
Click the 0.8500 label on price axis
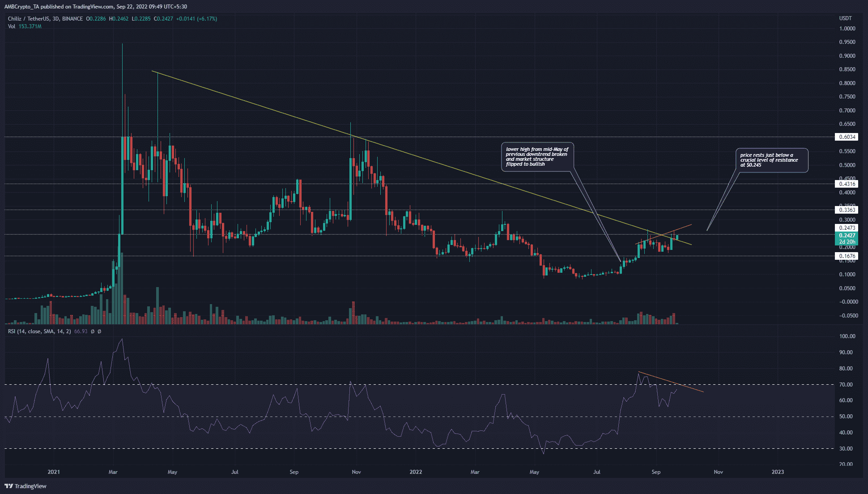click(847, 69)
